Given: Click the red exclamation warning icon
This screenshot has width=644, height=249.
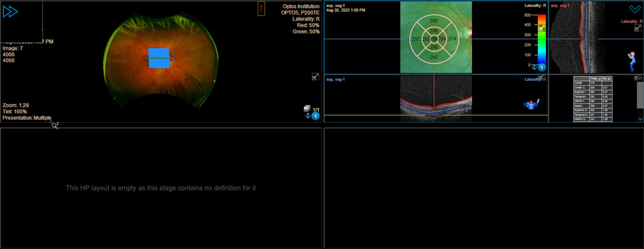Looking at the screenshot, I should click(x=261, y=8).
